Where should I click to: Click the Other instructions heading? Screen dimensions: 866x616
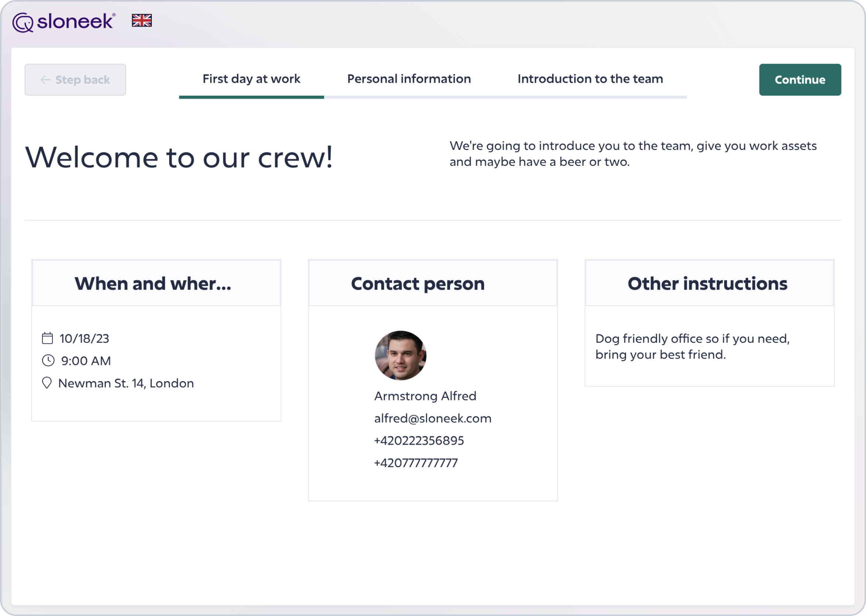point(708,284)
